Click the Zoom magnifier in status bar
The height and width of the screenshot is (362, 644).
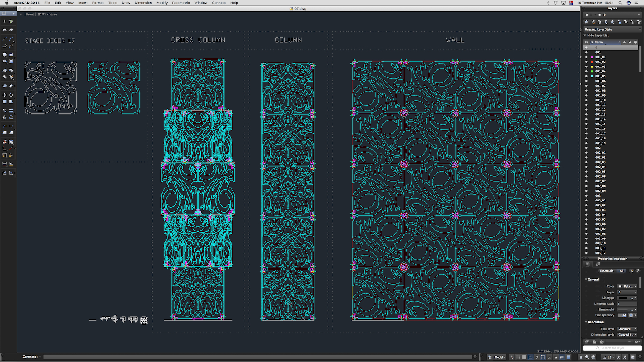[x=587, y=357]
